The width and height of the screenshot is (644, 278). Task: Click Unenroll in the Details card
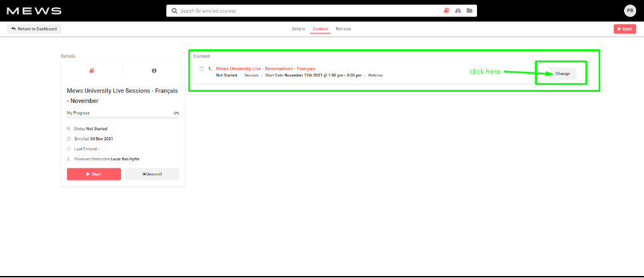click(x=152, y=174)
